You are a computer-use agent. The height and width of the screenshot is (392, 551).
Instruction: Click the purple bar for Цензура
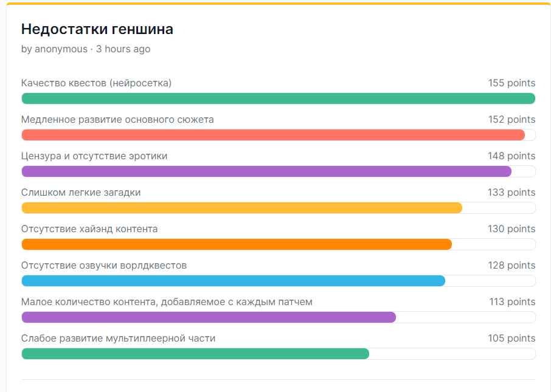[266, 171]
